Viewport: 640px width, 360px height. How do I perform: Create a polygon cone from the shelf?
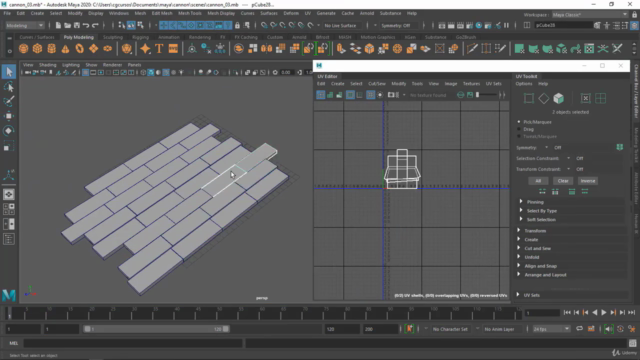[x=65, y=49]
